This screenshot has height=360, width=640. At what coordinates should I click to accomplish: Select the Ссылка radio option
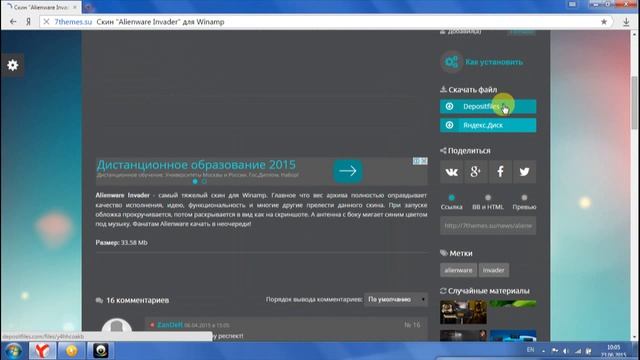pos(451,198)
